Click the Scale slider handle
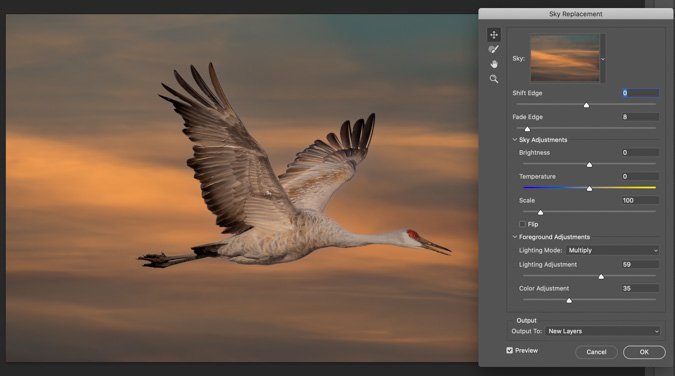 pyautogui.click(x=540, y=212)
